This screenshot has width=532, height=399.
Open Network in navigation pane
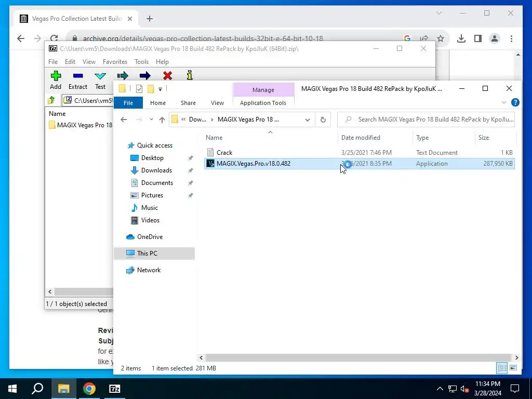[x=149, y=270]
